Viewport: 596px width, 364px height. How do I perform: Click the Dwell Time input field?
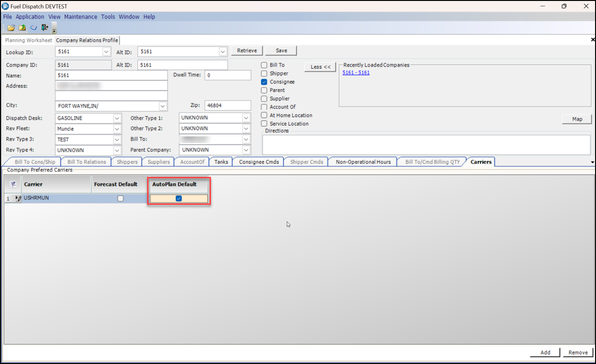pos(228,75)
